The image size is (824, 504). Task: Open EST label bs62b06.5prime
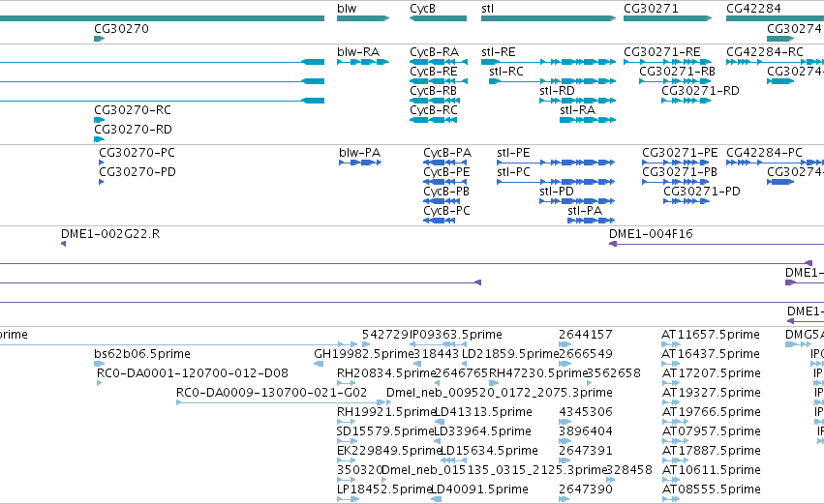142,354
